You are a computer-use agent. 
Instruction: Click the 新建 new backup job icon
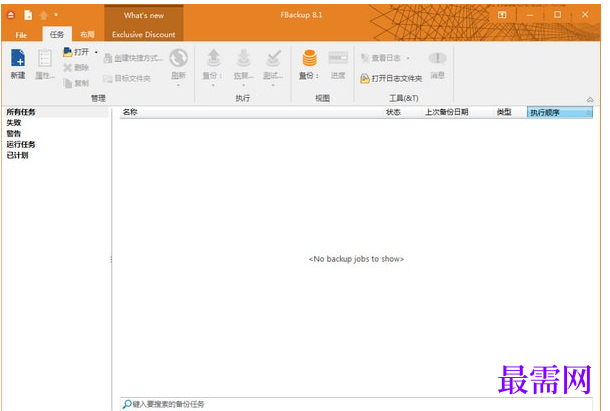(18, 64)
